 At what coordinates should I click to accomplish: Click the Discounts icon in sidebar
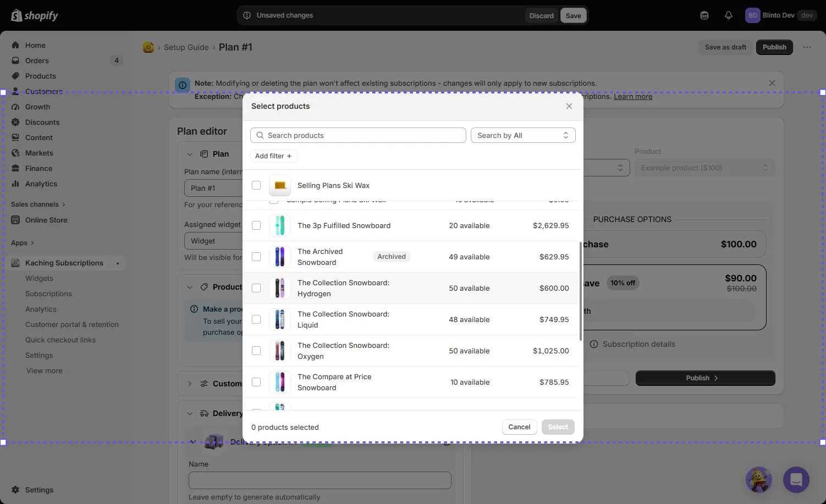pyautogui.click(x=15, y=122)
